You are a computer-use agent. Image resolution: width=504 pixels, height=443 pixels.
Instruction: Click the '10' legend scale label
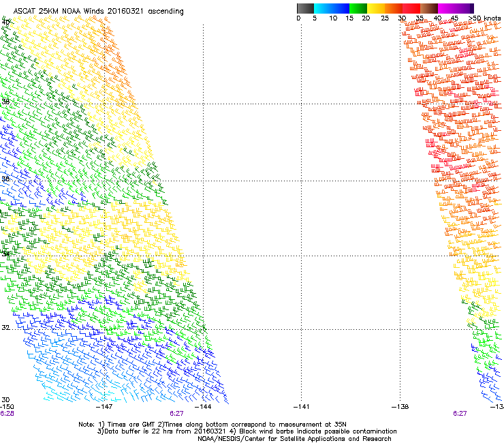tap(333, 18)
